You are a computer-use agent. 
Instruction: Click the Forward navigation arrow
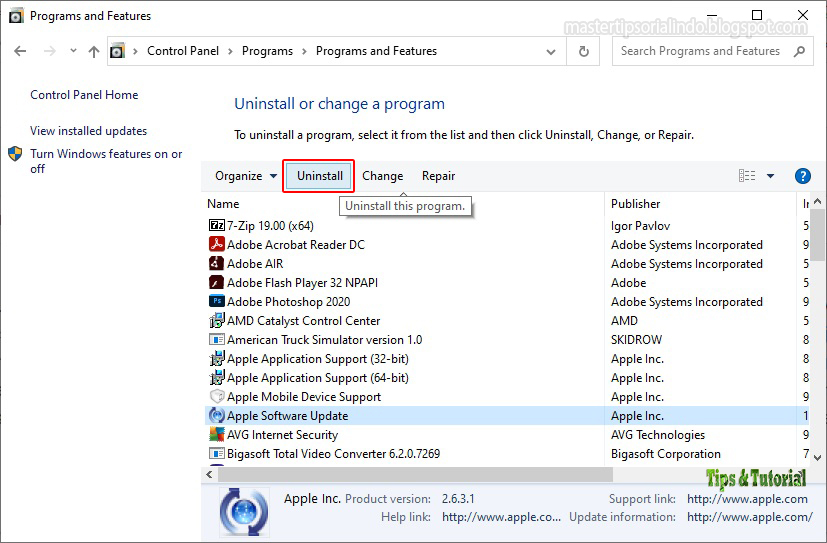tap(50, 51)
